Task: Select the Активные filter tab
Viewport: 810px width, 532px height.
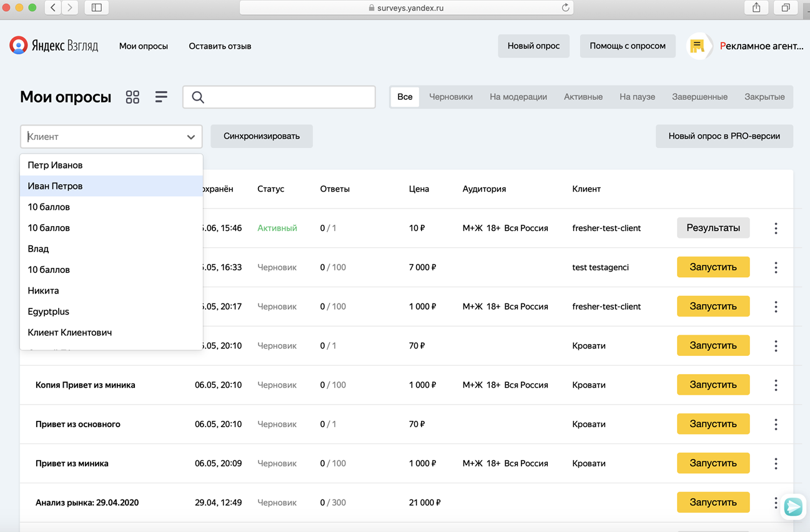Action: tap(583, 97)
